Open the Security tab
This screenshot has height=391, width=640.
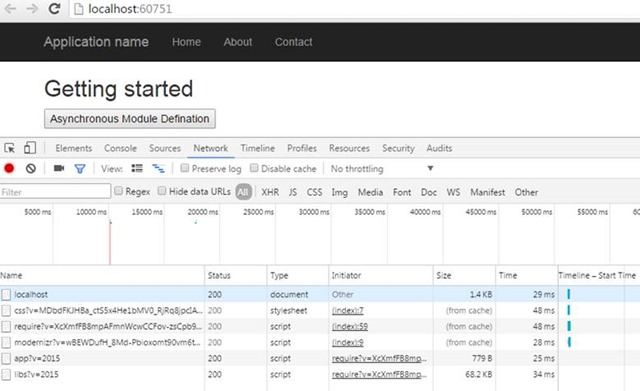tap(398, 148)
